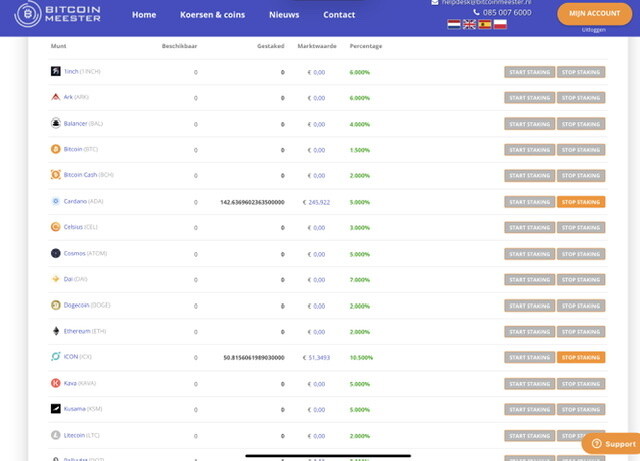Open the Balancer (BAL) coin link
The image size is (640, 461).
tap(83, 123)
